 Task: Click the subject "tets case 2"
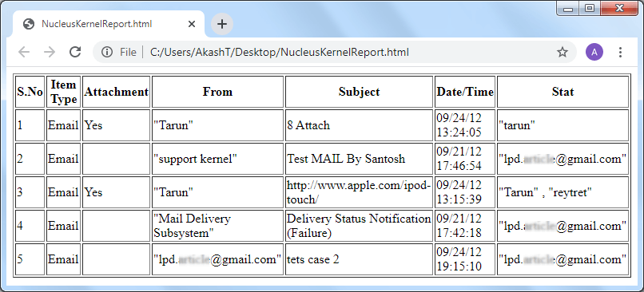[313, 259]
